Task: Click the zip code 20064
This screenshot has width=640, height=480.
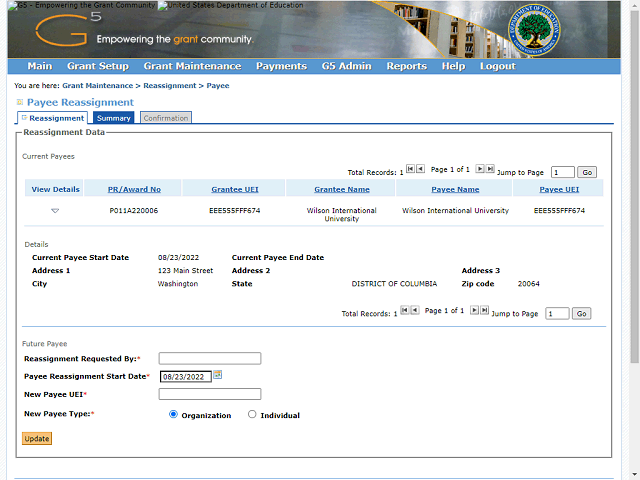Action: (529, 284)
